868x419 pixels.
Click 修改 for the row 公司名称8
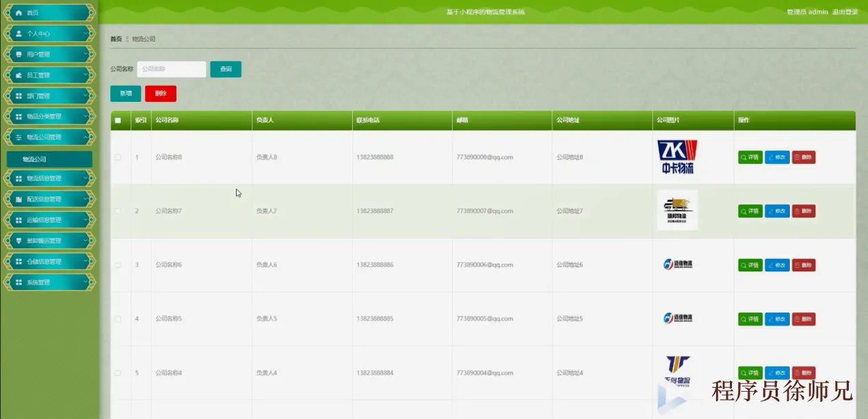[x=777, y=157]
